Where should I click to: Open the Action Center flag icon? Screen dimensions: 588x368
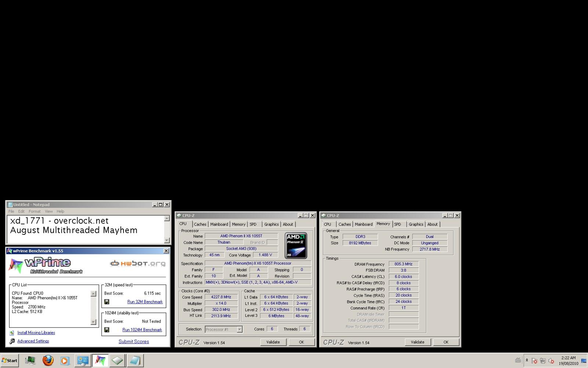pos(535,361)
